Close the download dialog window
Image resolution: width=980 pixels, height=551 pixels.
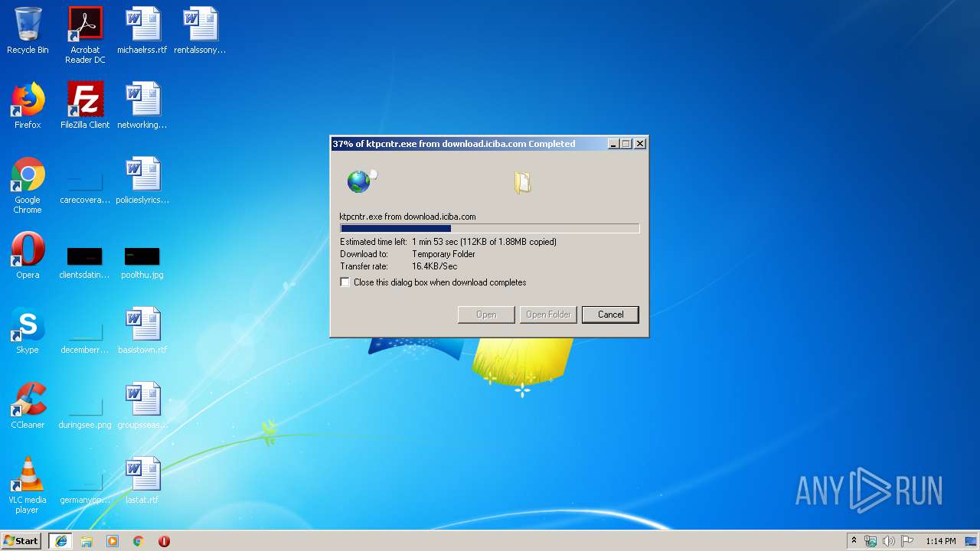(x=640, y=144)
